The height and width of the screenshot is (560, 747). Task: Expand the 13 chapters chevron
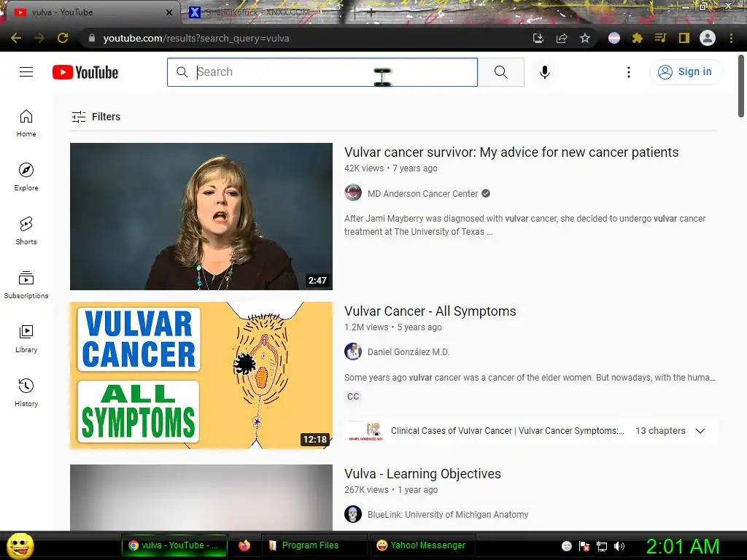coord(700,431)
